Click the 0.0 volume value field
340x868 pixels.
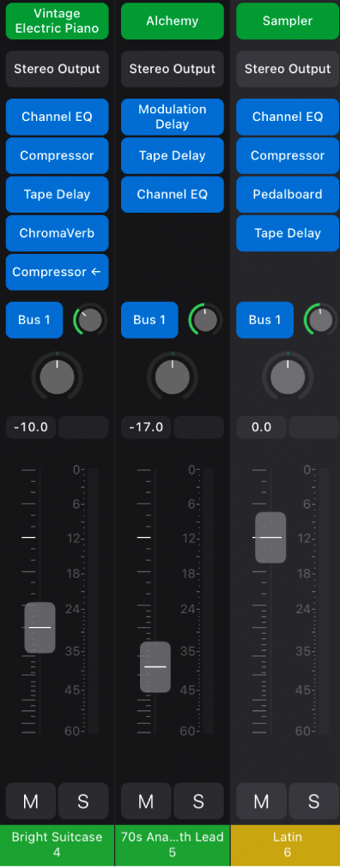coord(261,427)
